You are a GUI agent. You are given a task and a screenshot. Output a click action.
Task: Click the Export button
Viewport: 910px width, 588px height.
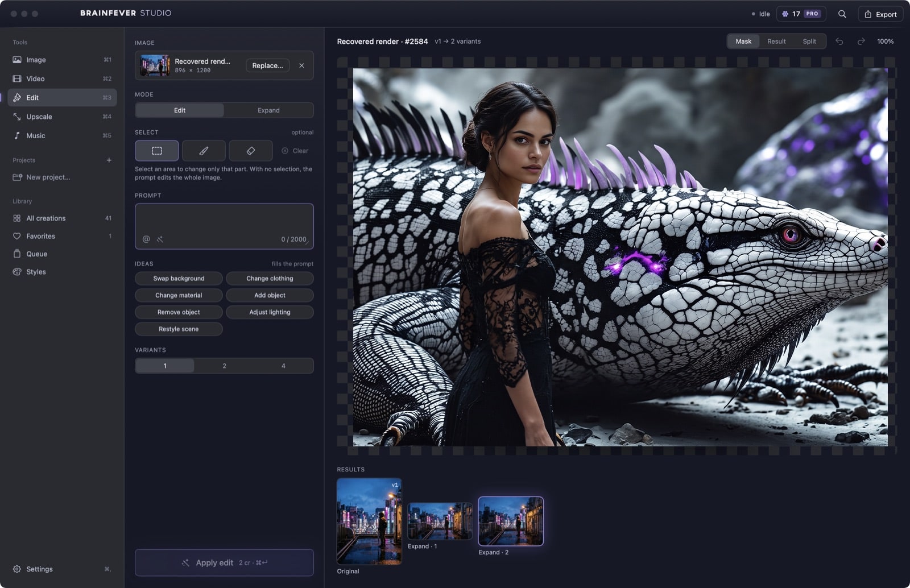[x=880, y=14]
